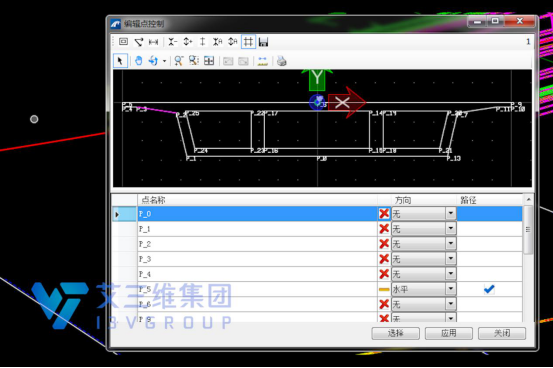Click the red X icon in P_0 row

[384, 213]
